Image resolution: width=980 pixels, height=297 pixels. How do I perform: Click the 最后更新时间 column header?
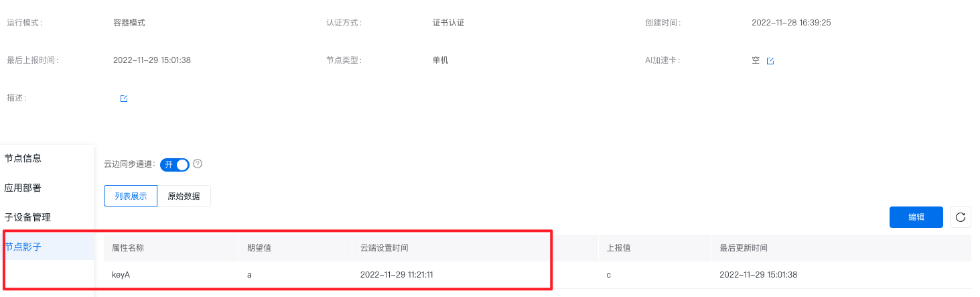coord(744,248)
